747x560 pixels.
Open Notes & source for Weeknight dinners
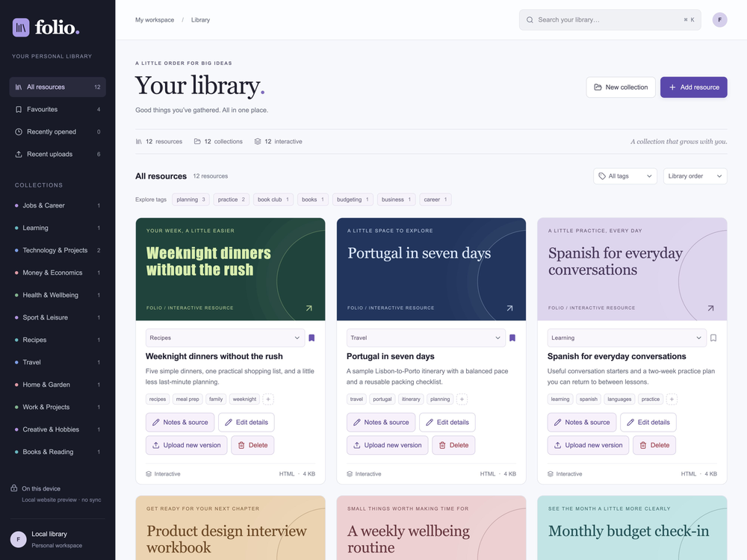coord(180,423)
